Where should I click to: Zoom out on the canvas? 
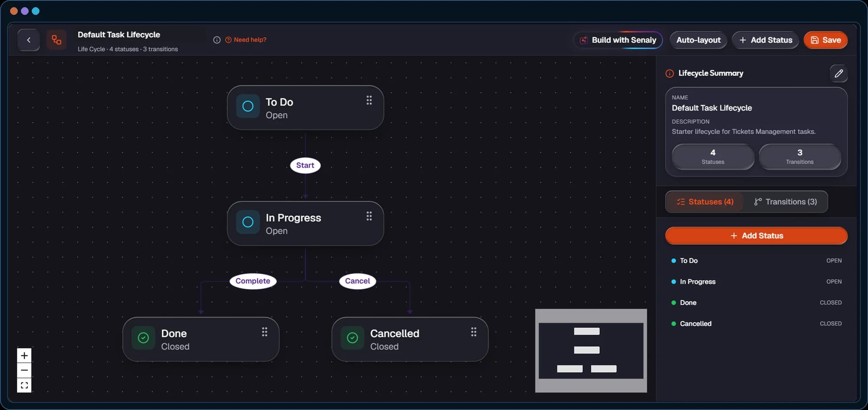coord(24,370)
